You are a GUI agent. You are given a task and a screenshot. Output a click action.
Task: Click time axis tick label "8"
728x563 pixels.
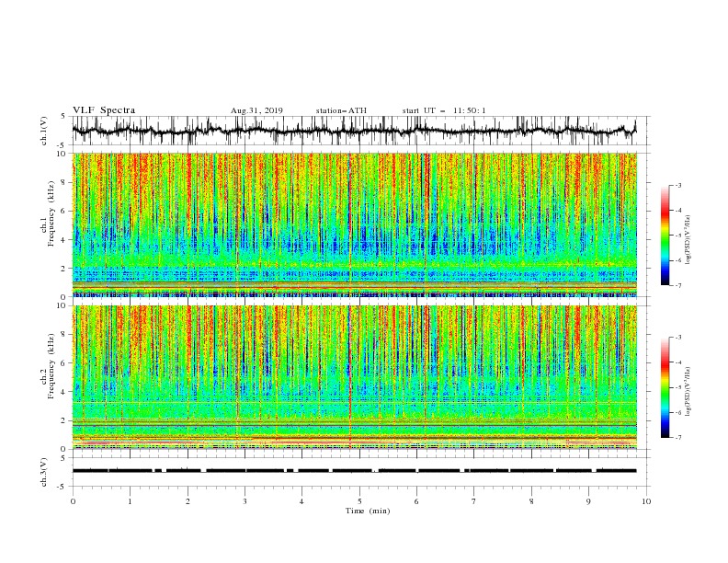[x=531, y=501]
